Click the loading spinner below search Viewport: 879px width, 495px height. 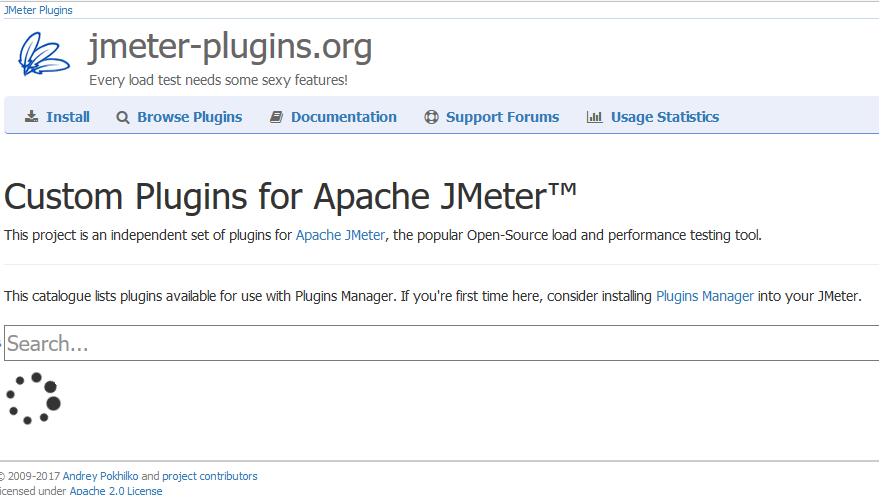click(34, 398)
